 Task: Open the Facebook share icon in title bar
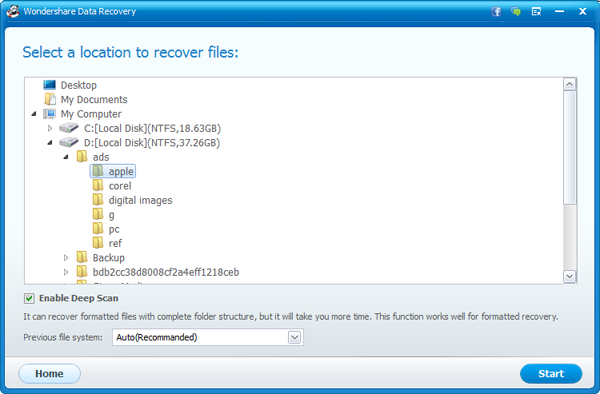pos(496,11)
